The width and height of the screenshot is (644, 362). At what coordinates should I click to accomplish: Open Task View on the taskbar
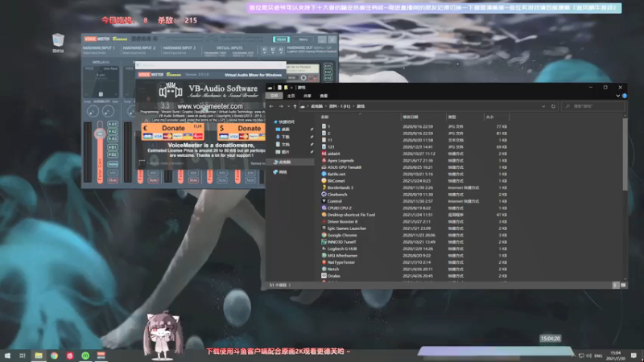[x=23, y=356]
